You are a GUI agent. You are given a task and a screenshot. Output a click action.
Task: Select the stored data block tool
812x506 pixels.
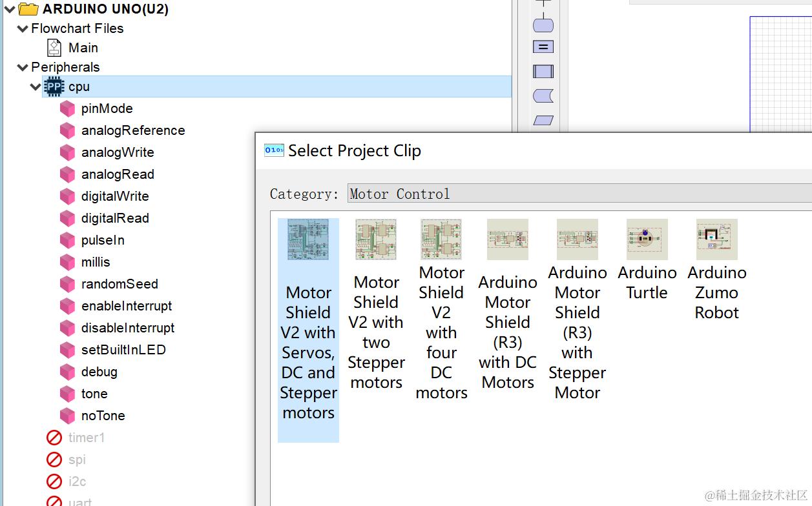[x=543, y=96]
